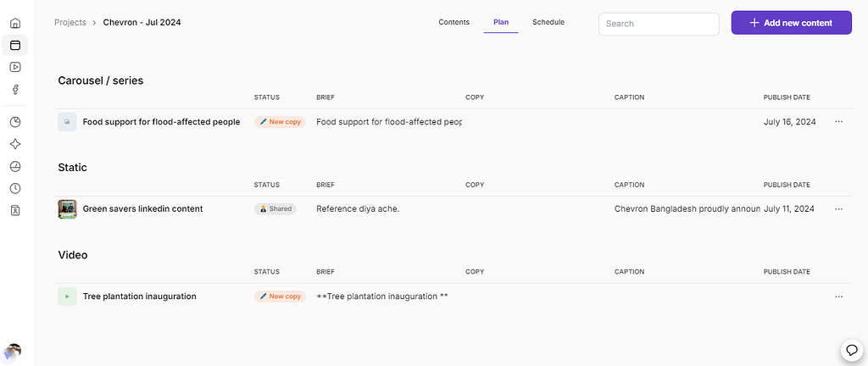This screenshot has height=366, width=868.
Task: Open Green savers linkedin content thumbnail
Action: (67, 209)
